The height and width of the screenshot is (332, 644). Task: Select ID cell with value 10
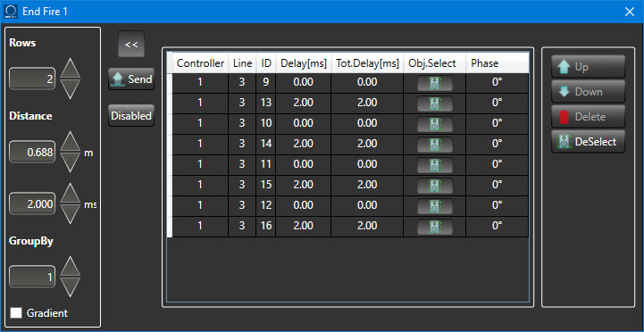(x=266, y=123)
